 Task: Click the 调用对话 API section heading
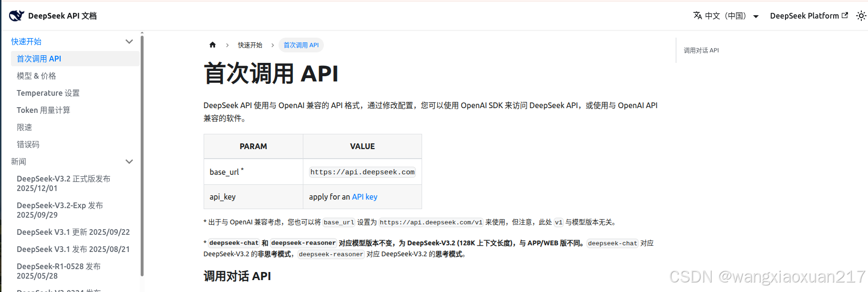237,276
